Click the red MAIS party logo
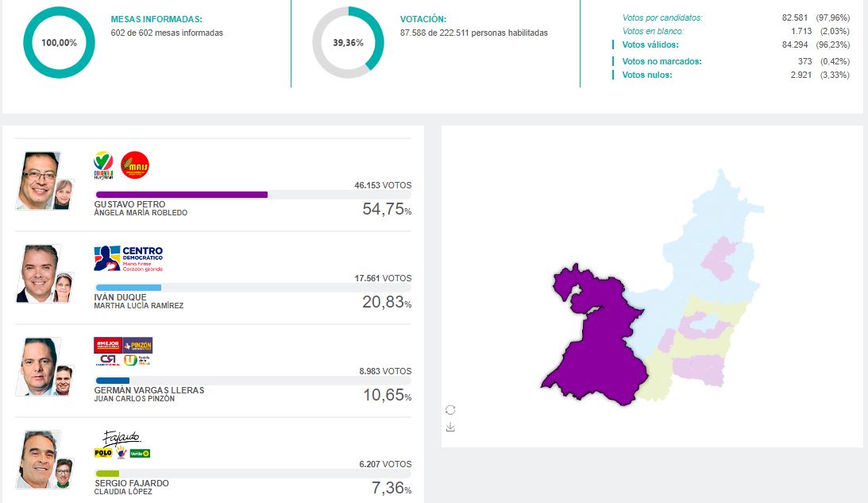The width and height of the screenshot is (868, 503). coord(134,165)
